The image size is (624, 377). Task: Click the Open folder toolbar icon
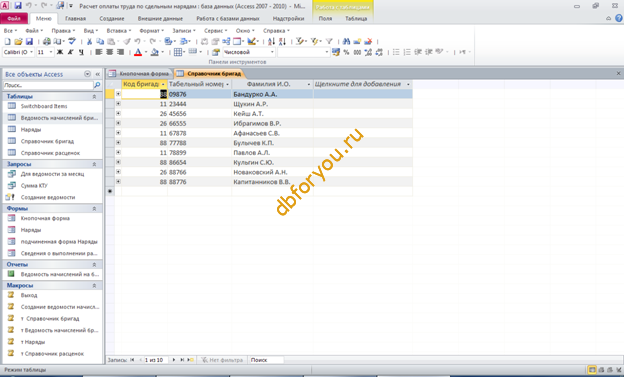(18, 41)
